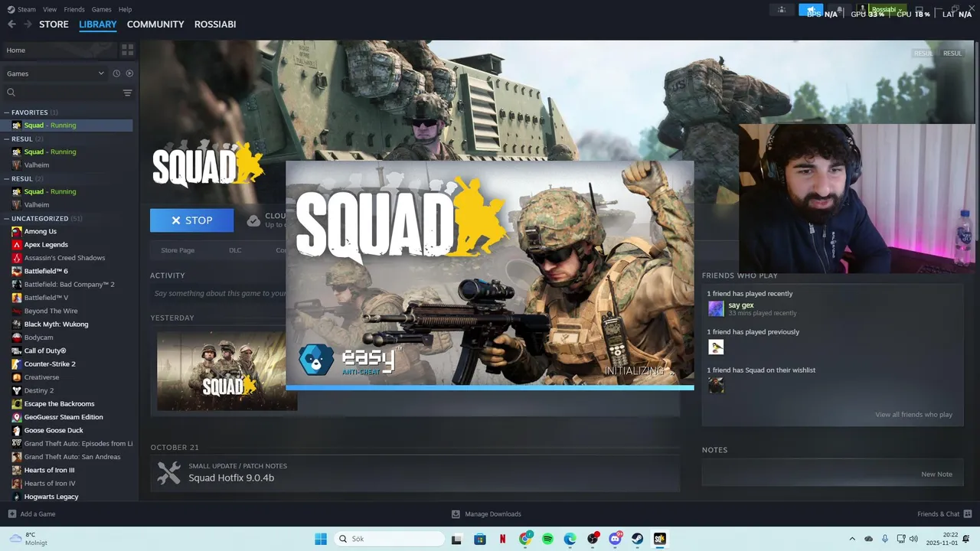This screenshot has height=551, width=980.
Task: Go forward with the Steam forward arrow
Action: tap(28, 24)
